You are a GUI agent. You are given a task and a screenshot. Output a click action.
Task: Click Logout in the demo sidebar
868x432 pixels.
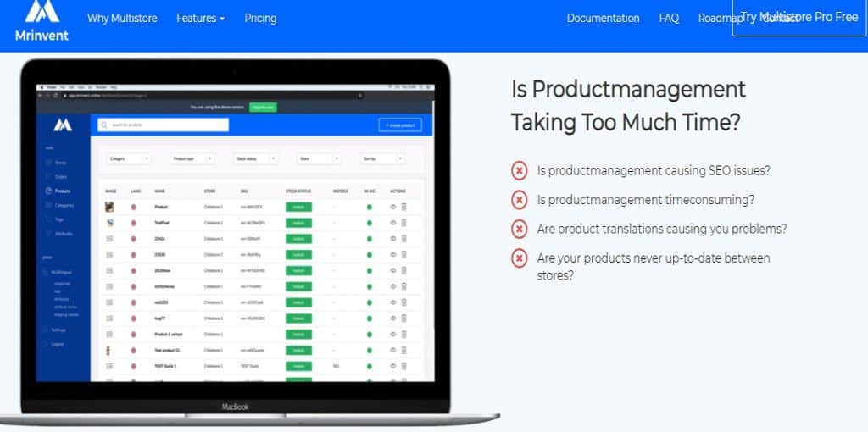[54, 344]
